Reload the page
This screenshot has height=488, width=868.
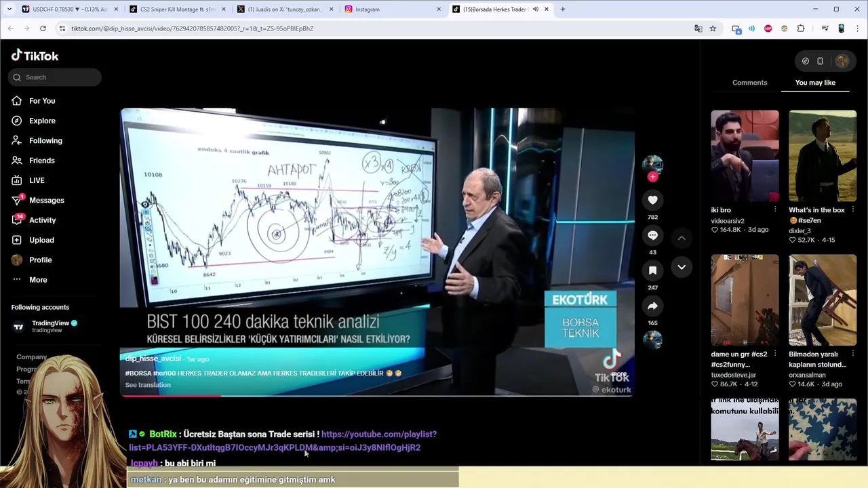[x=43, y=28]
